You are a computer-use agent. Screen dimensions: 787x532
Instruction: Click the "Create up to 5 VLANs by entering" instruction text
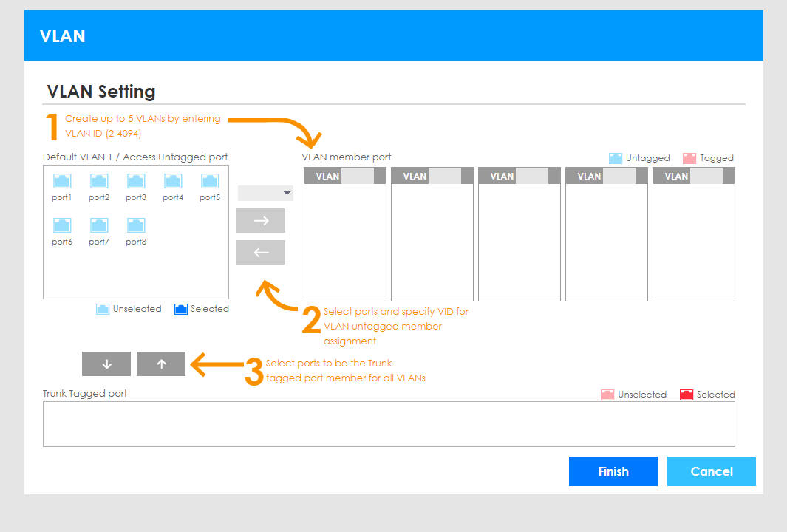pos(143,118)
